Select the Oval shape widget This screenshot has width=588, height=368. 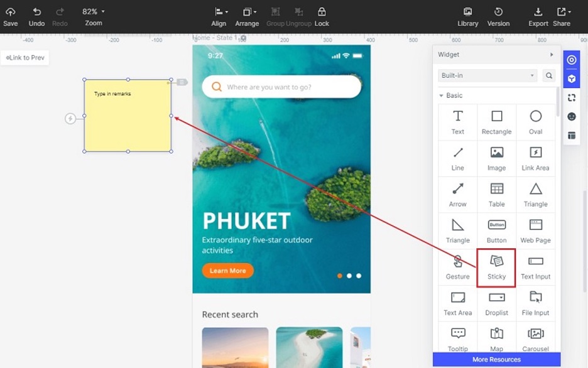pyautogui.click(x=535, y=121)
